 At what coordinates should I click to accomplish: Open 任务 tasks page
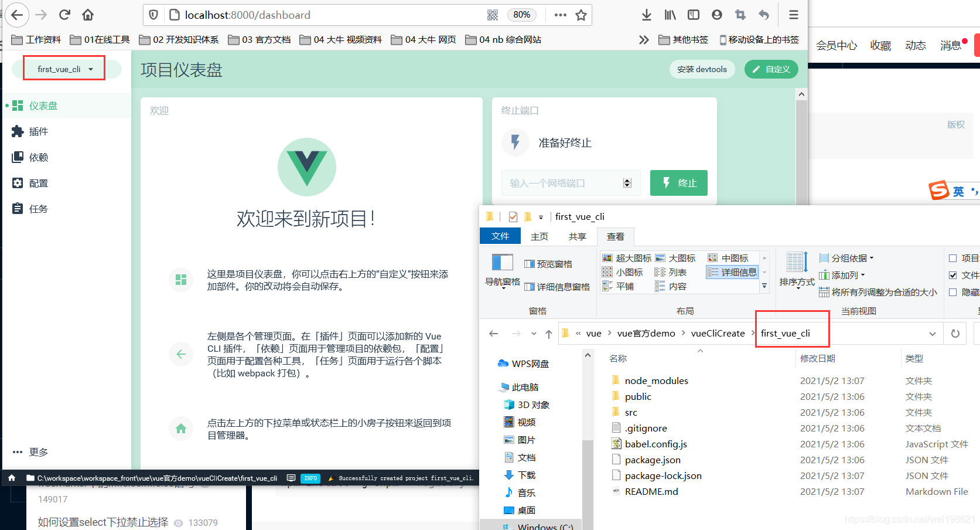[x=67, y=209]
